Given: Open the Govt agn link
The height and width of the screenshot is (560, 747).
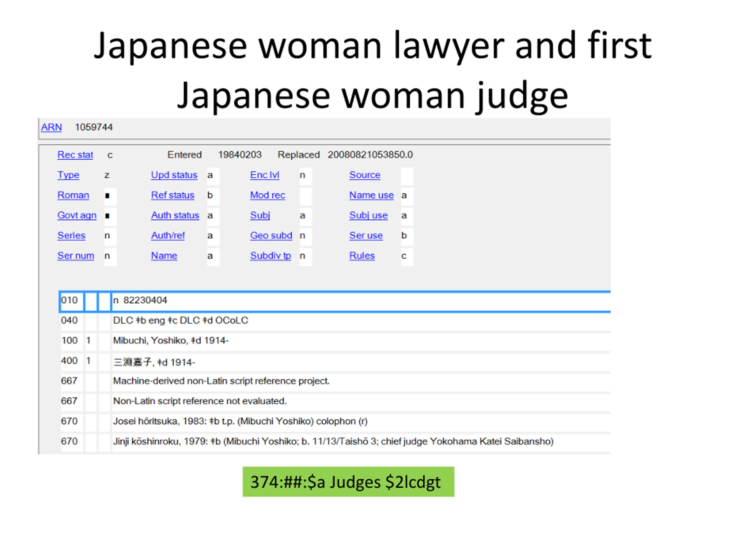Looking at the screenshot, I should (x=77, y=215).
